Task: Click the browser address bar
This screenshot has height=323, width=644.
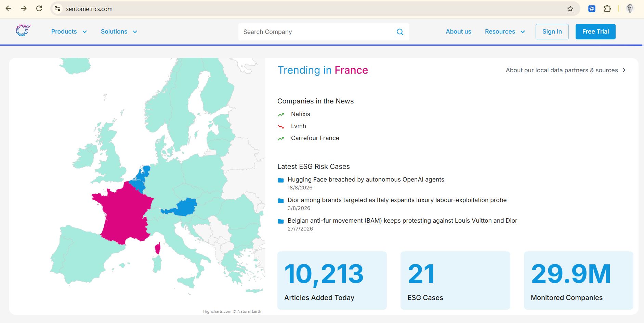Action: (x=315, y=9)
